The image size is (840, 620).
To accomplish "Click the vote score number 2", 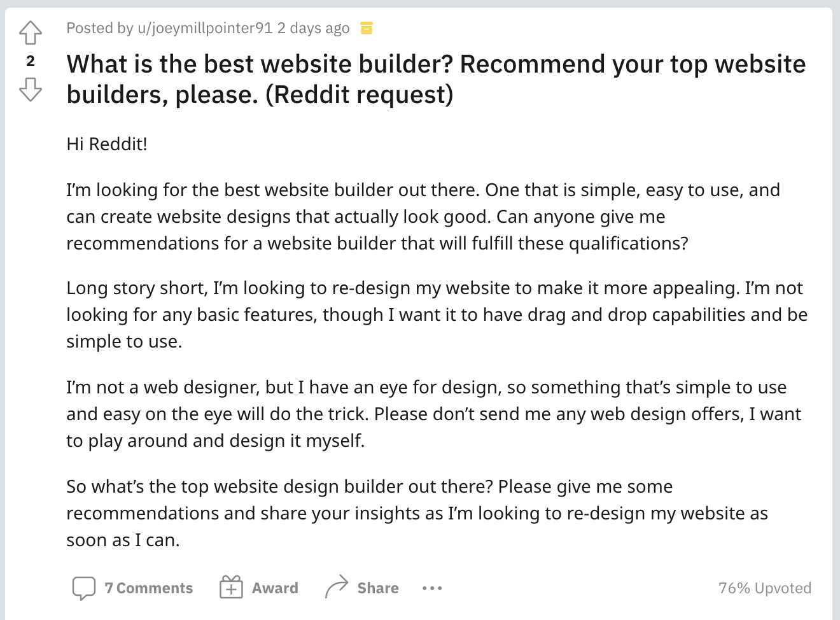I will (x=31, y=61).
